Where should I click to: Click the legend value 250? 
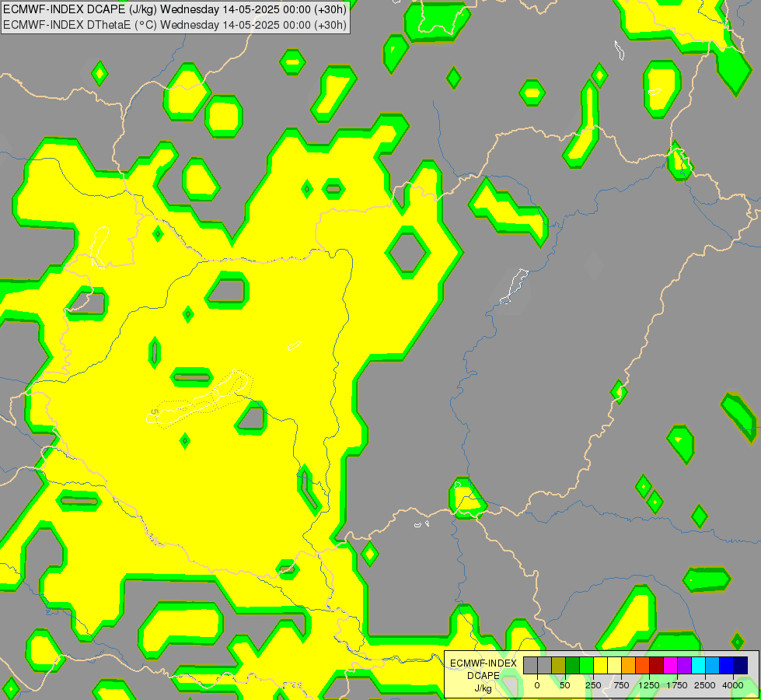(x=593, y=685)
